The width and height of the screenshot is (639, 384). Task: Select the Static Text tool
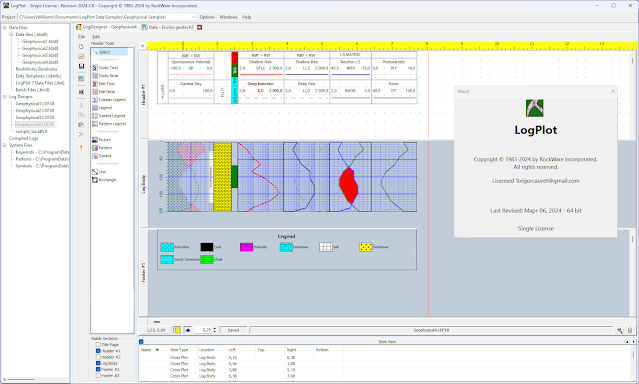[x=105, y=68]
